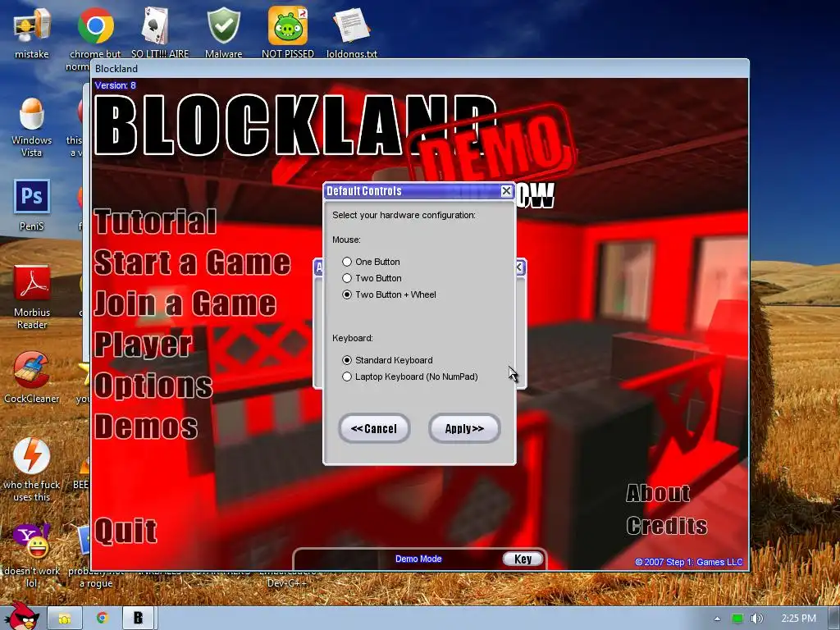Open the Yahoo smiley desktop icon
Viewport: 840px width, 630px height.
point(32,555)
